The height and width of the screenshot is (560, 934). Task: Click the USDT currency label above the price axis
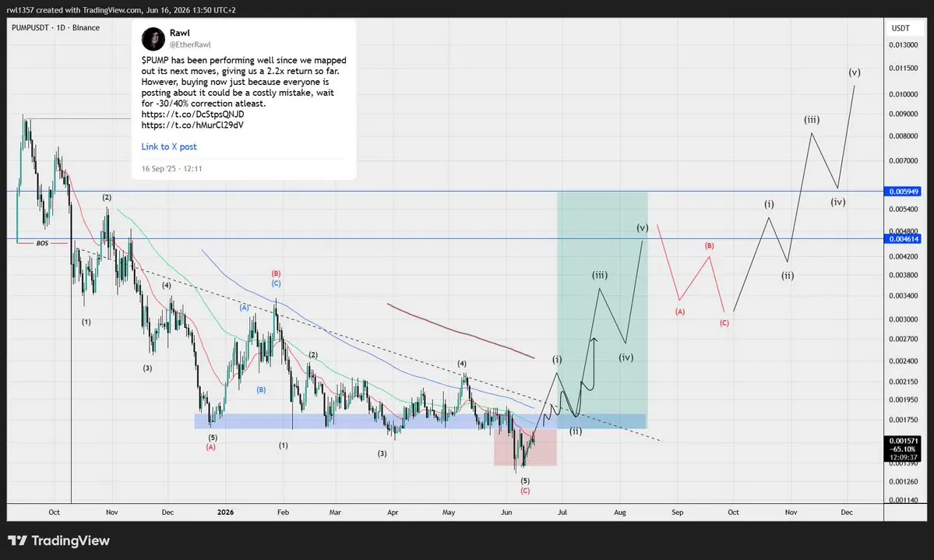pos(900,28)
